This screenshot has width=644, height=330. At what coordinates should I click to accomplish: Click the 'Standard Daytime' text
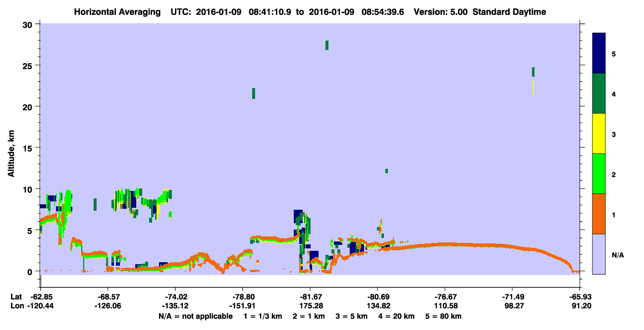click(509, 12)
